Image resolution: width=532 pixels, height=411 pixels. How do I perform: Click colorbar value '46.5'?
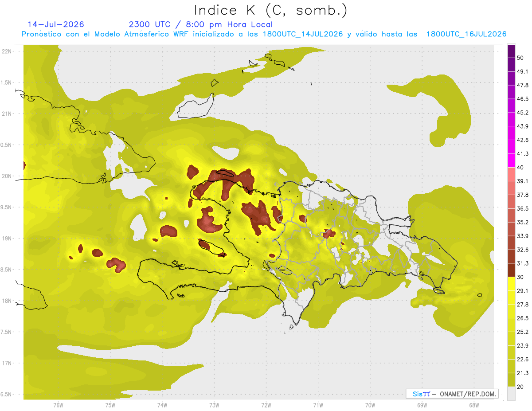523,99
